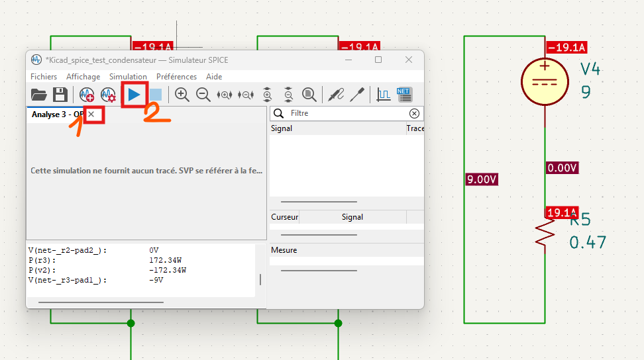Run the simulation with the play button

[134, 95]
